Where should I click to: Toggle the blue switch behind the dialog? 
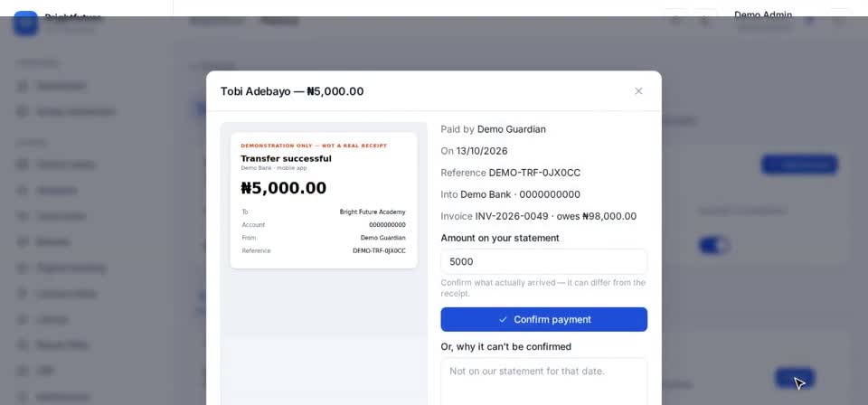713,245
